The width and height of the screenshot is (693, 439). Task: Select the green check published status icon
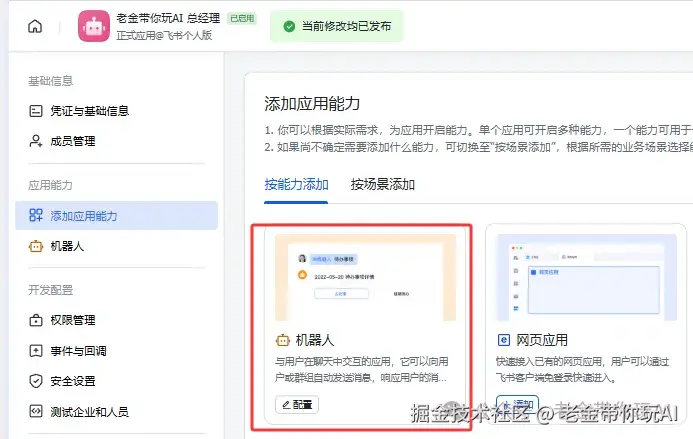289,27
